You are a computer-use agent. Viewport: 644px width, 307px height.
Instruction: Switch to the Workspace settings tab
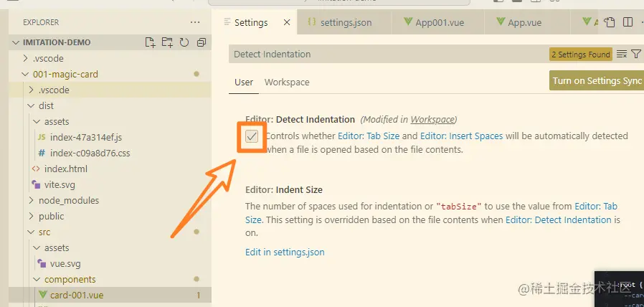pyautogui.click(x=287, y=82)
